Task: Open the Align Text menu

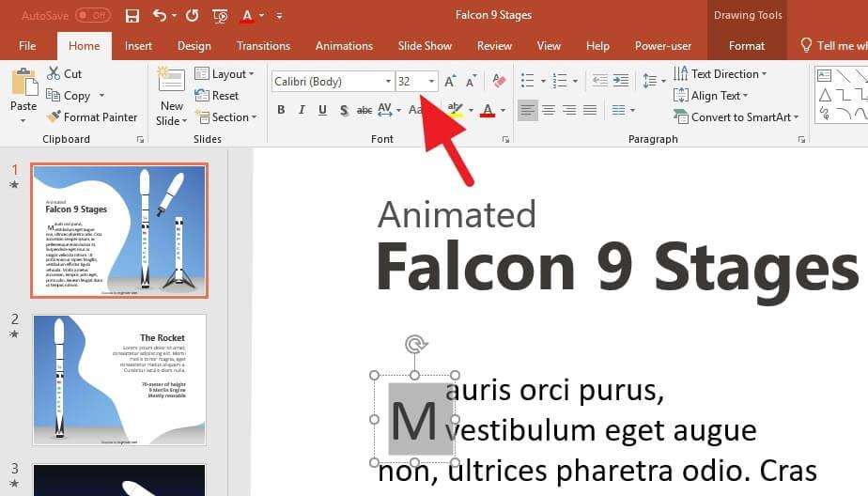Action: point(710,95)
